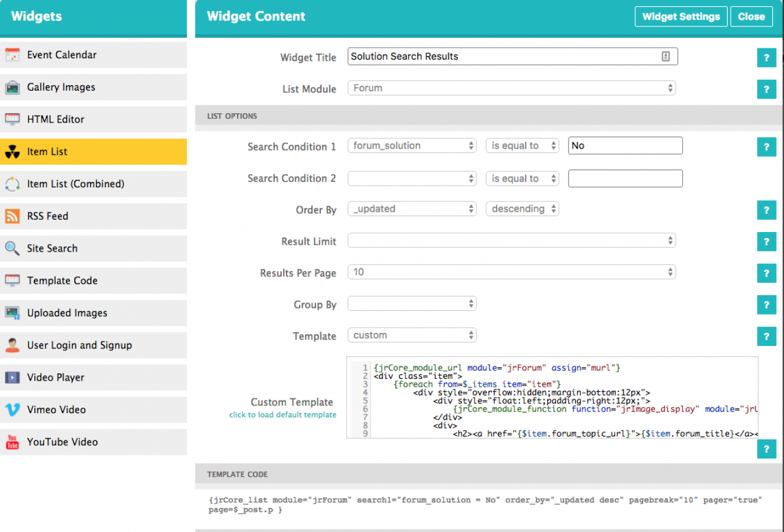784x532 pixels.
Task: Open the Template Code widget
Action: pos(93,281)
